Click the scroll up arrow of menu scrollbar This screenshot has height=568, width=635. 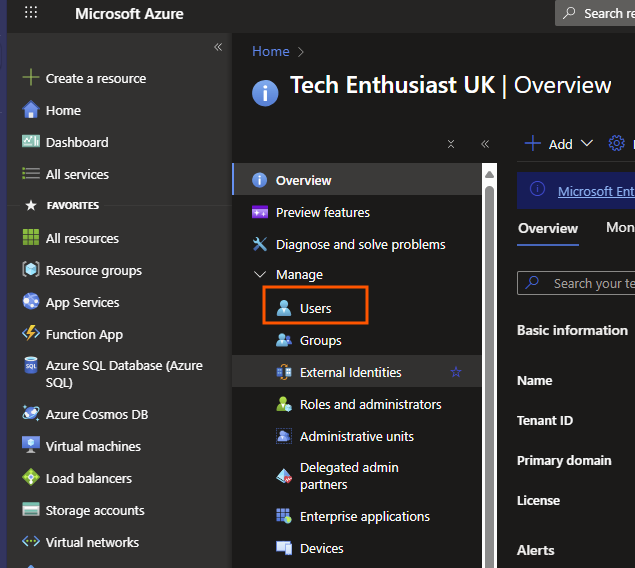(x=489, y=174)
